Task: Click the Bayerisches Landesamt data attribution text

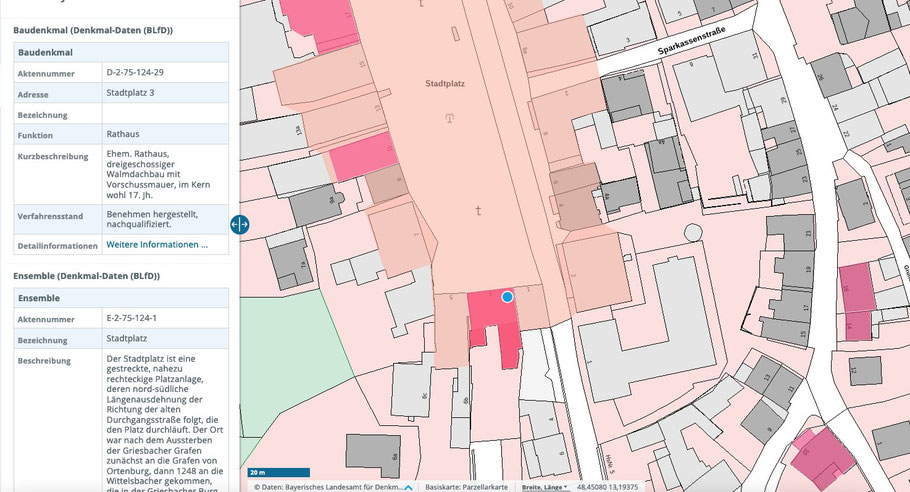Action: (x=328, y=487)
